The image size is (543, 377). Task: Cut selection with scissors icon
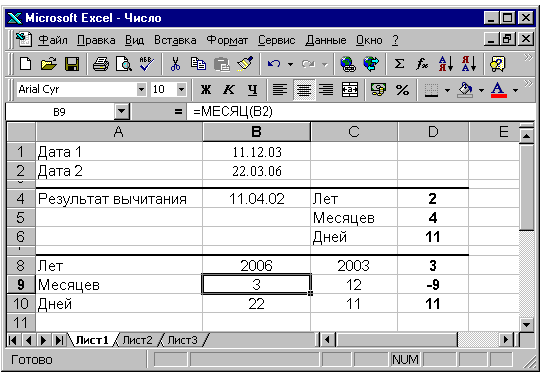pyautogui.click(x=176, y=64)
